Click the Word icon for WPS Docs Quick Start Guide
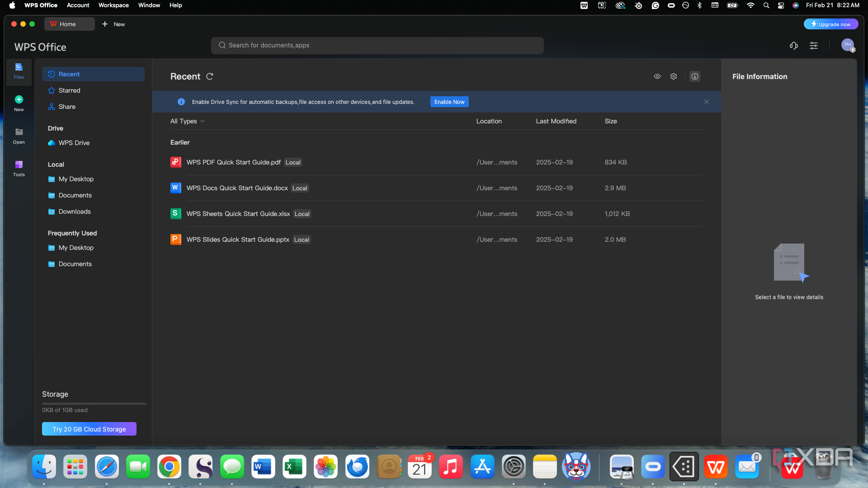Viewport: 868px width, 488px height. click(x=175, y=188)
